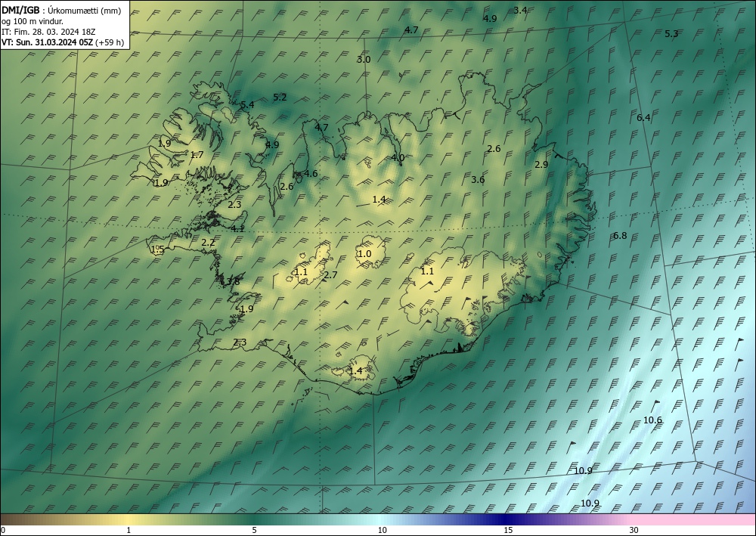The width and height of the screenshot is (756, 536).
Task: Select the 2.9 value label
Action: point(541,164)
